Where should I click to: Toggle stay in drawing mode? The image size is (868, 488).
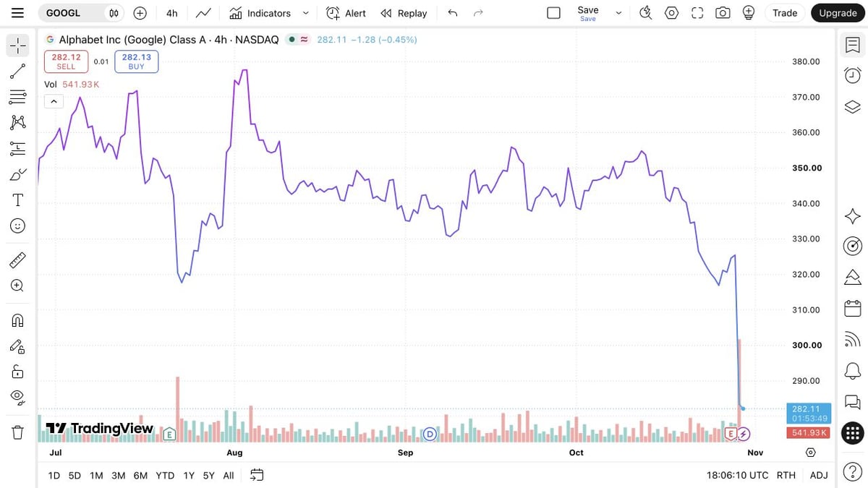(x=17, y=346)
